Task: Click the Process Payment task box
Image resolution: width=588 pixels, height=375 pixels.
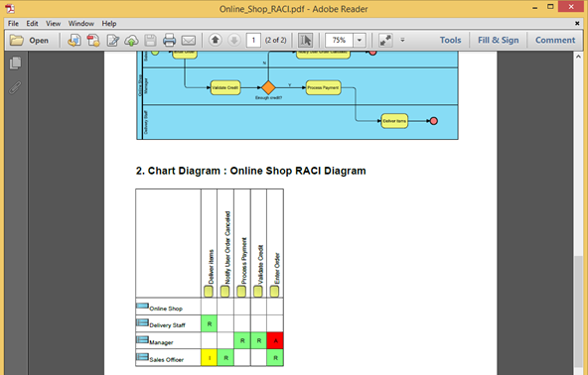Action: [323, 87]
